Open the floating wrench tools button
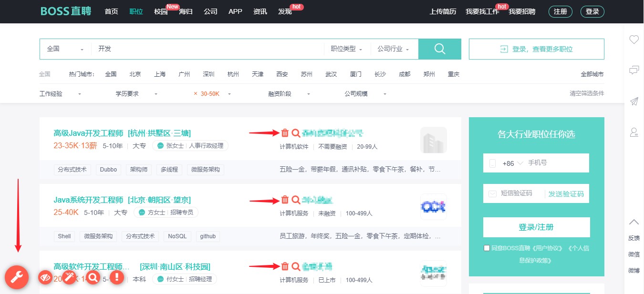The image size is (644, 294). 17,277
